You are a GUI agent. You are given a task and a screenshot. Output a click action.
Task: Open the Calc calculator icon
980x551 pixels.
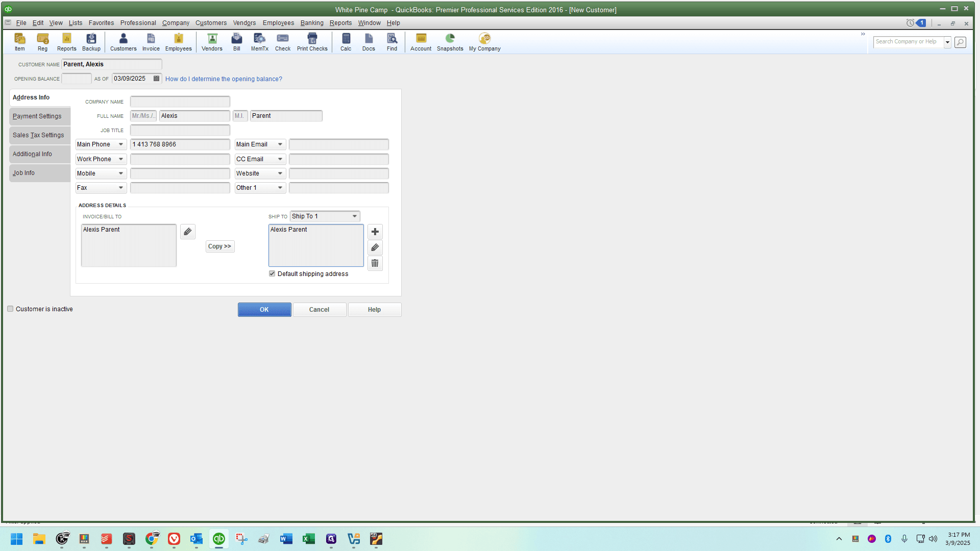point(346,42)
